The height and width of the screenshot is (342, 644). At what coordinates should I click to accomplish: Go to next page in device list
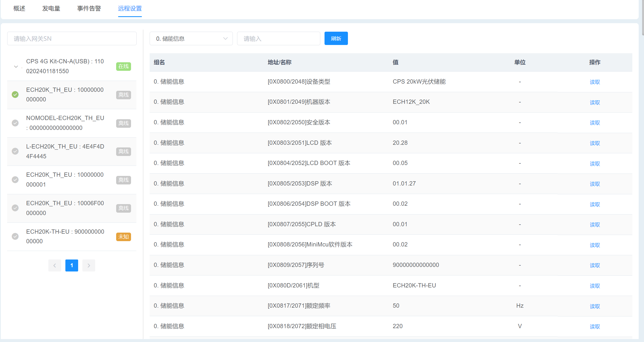[x=89, y=265]
